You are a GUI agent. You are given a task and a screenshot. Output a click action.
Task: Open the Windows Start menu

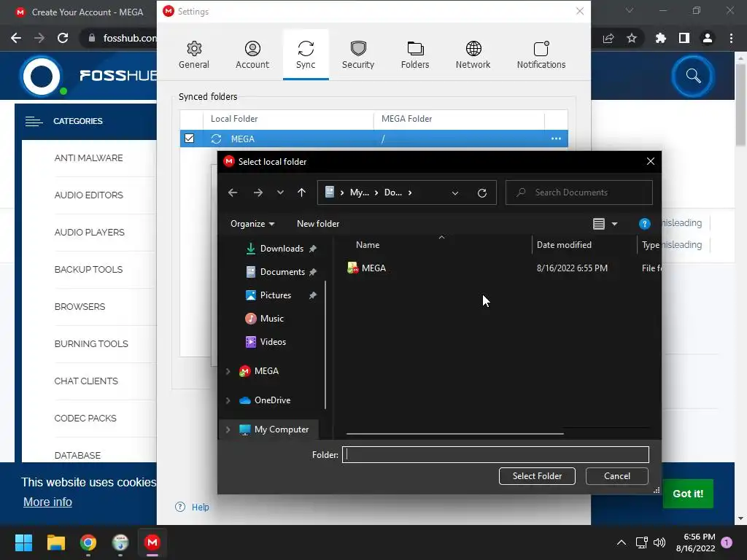(x=23, y=542)
